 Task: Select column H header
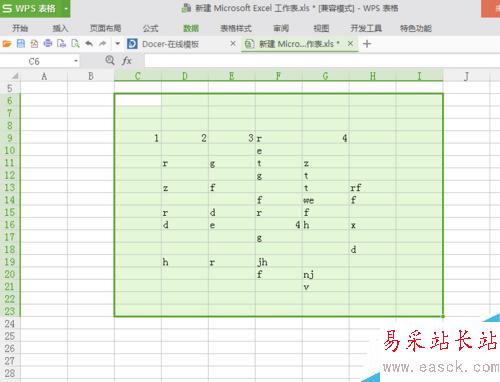point(373,76)
